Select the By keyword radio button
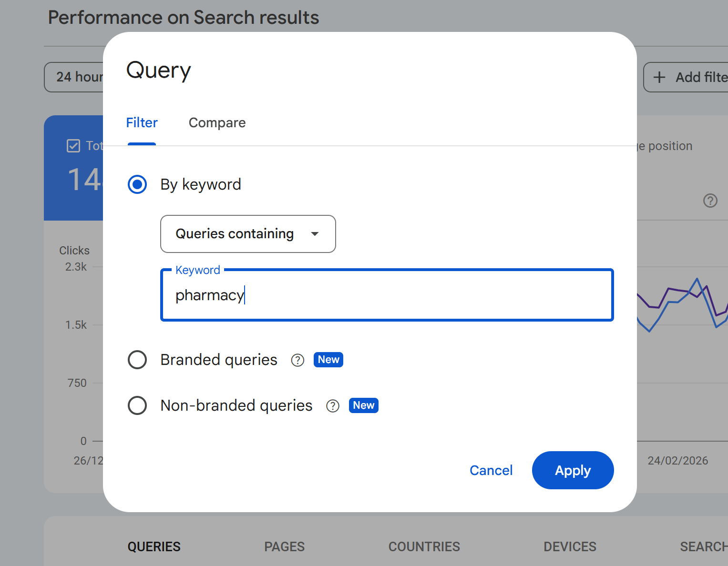This screenshot has height=566, width=728. [137, 184]
